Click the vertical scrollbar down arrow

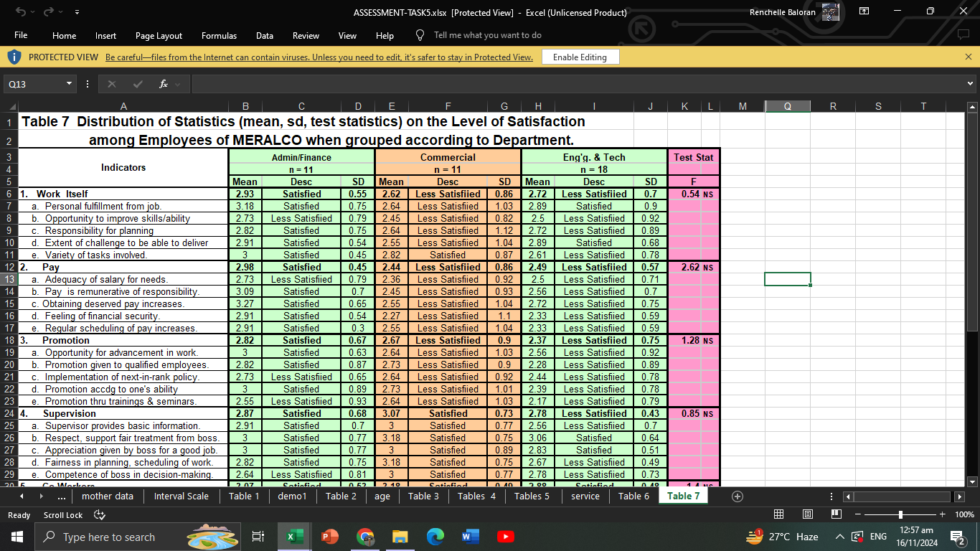[x=973, y=482]
